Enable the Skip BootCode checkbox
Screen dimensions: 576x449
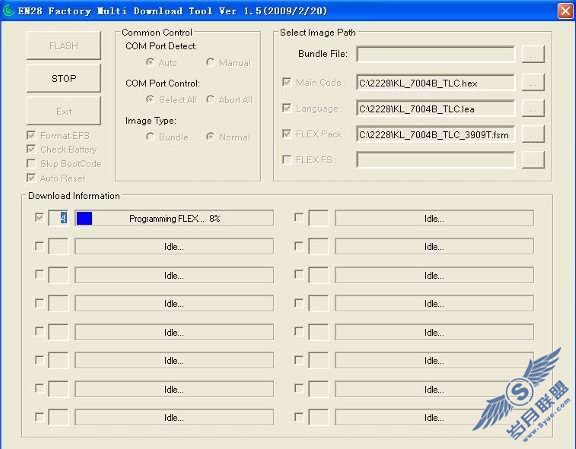point(31,163)
